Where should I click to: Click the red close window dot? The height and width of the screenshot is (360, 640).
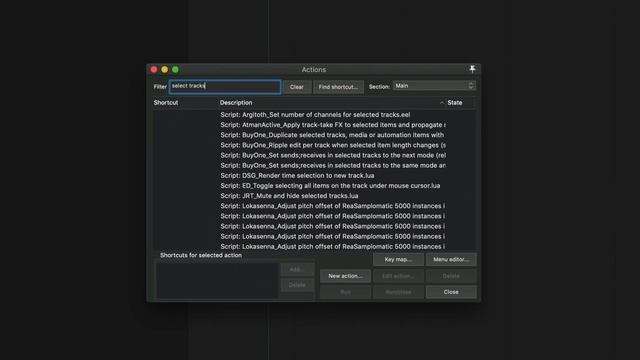pyautogui.click(x=154, y=69)
